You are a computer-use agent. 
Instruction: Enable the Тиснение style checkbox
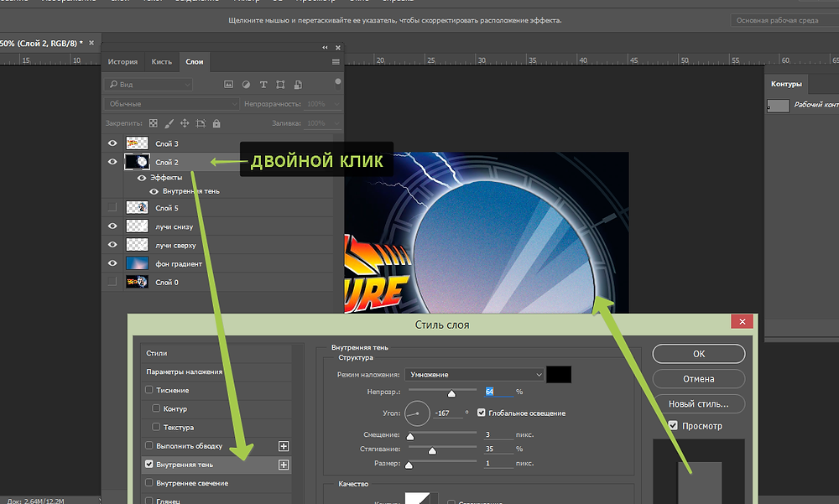(149, 390)
